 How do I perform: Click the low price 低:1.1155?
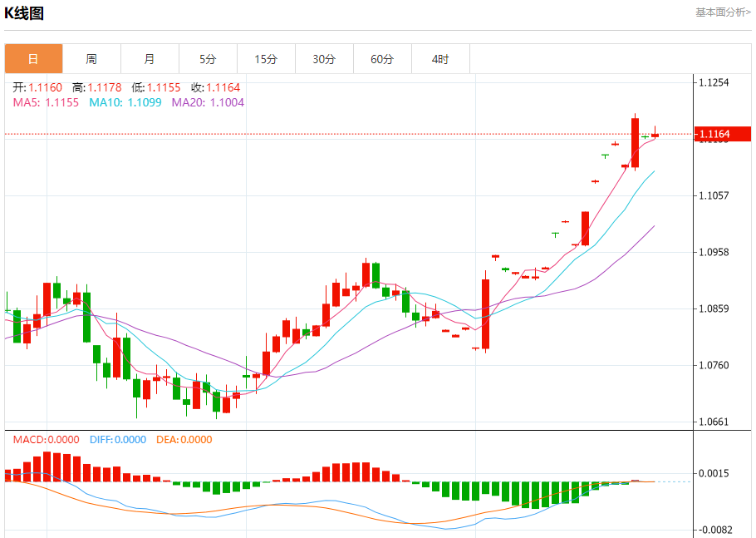(155, 87)
